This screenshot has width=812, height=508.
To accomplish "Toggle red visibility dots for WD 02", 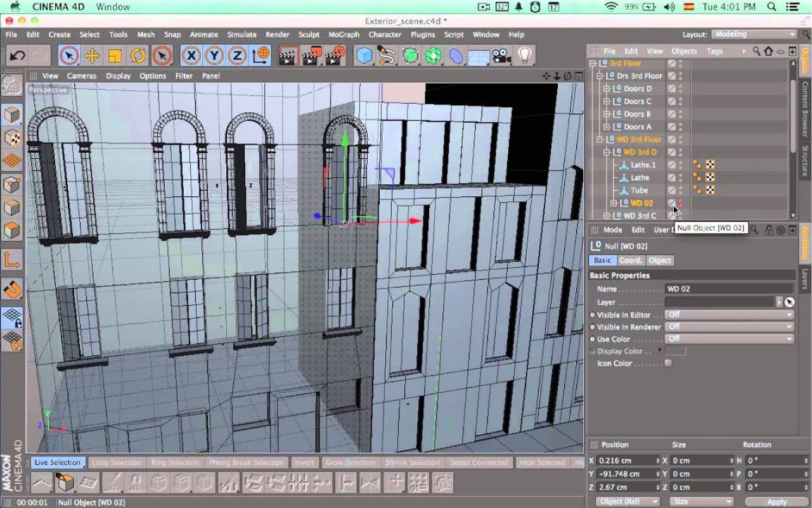I will point(681,203).
